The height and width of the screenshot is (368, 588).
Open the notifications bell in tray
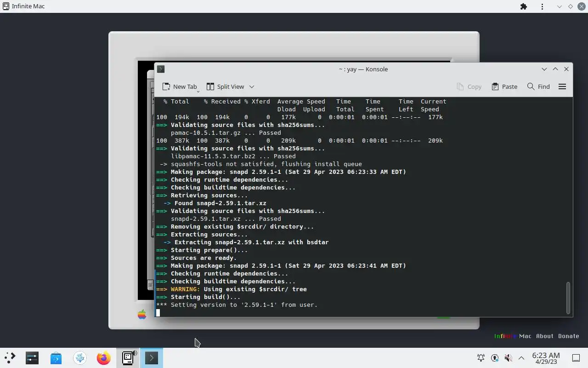pyautogui.click(x=481, y=358)
